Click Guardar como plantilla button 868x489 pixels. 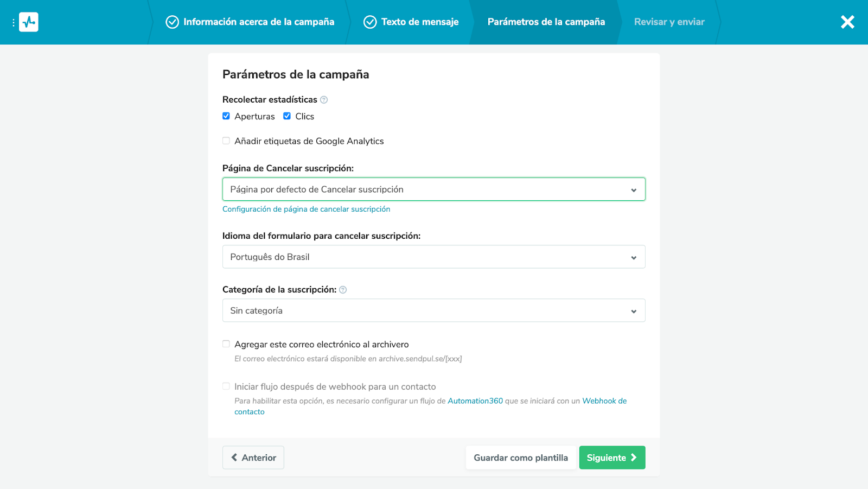point(521,458)
